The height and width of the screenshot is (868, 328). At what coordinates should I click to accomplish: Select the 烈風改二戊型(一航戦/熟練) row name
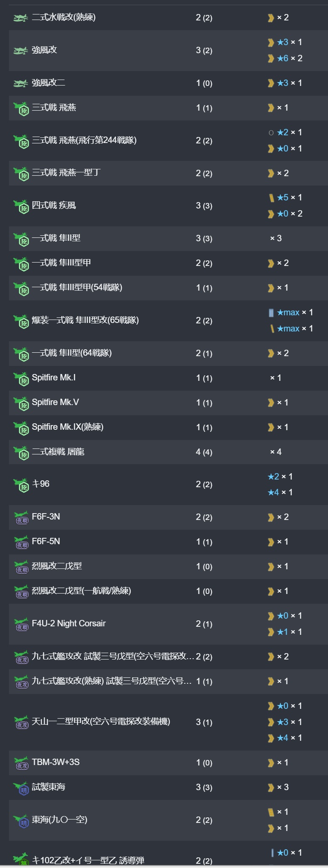click(x=82, y=591)
